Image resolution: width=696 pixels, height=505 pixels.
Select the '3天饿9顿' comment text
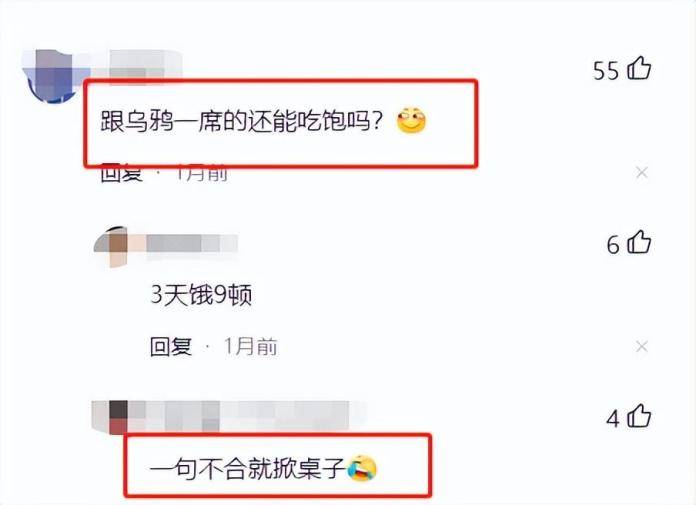202,294
